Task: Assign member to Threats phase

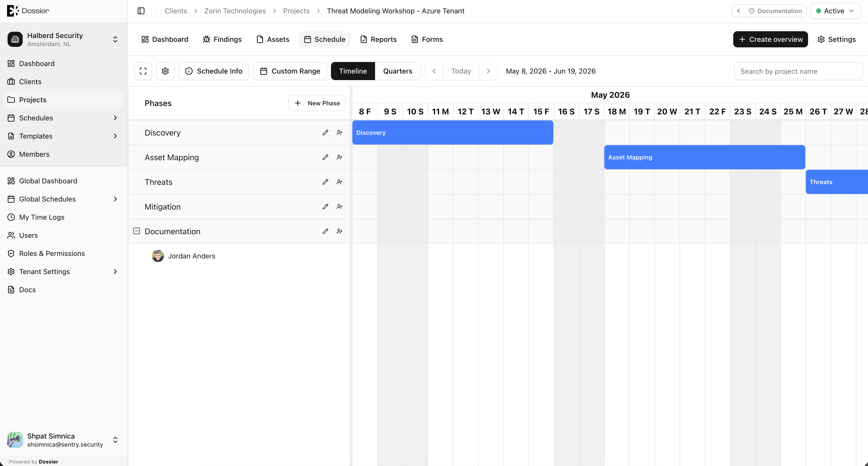Action: pos(339,182)
